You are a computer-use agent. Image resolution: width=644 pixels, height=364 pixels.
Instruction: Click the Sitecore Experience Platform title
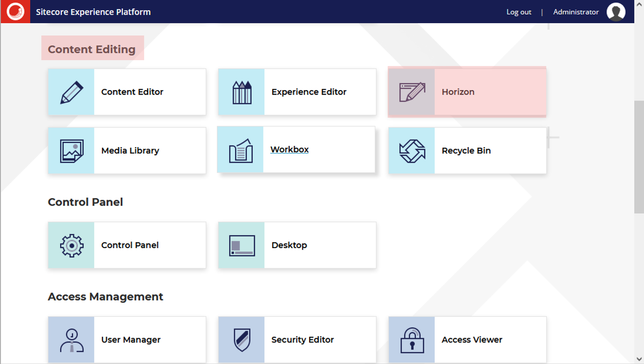pos(93,12)
